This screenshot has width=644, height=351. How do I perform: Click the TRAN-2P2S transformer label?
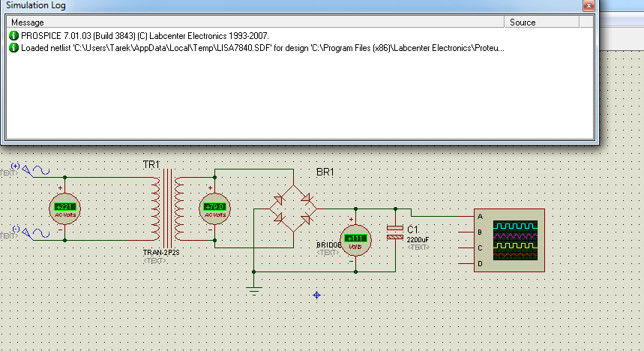click(161, 252)
